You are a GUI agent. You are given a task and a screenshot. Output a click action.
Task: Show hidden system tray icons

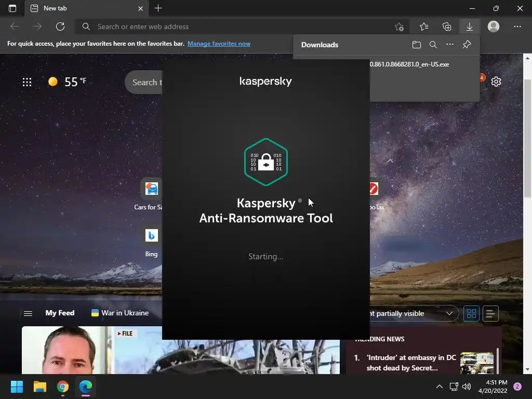[440, 387]
